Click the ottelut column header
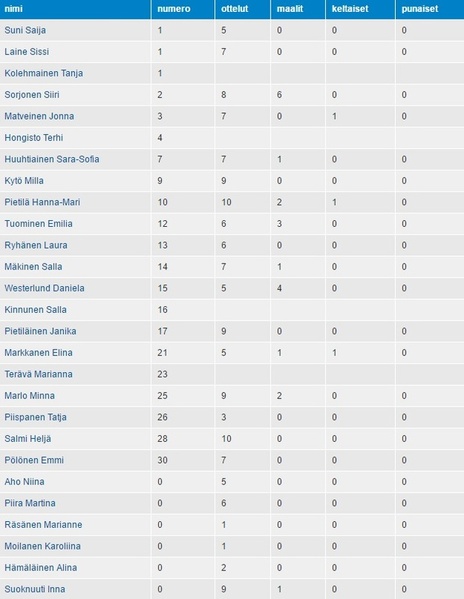464x599 pixels. click(x=234, y=9)
